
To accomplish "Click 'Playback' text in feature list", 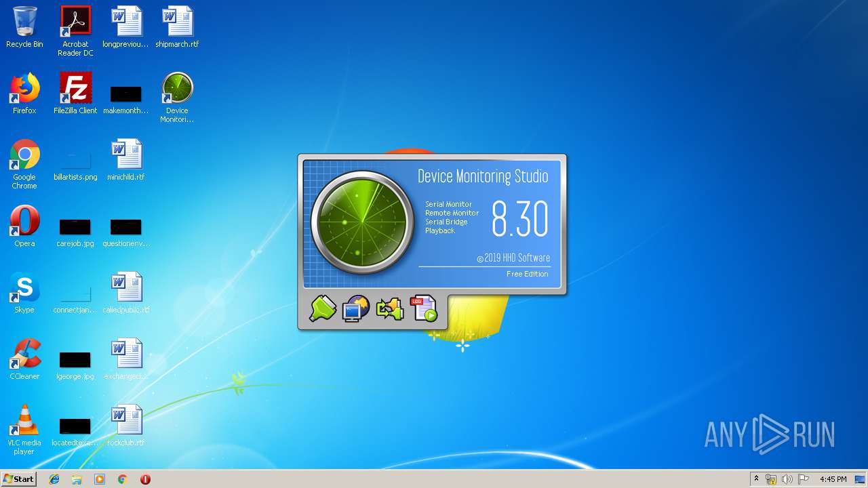I will 440,230.
